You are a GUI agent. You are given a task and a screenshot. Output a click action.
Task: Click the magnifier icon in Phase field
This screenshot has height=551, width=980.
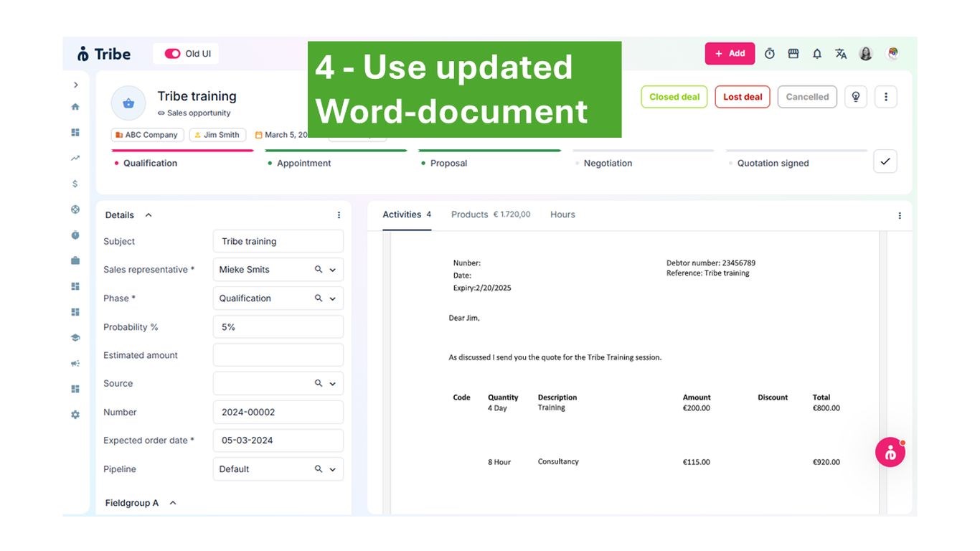coord(319,298)
